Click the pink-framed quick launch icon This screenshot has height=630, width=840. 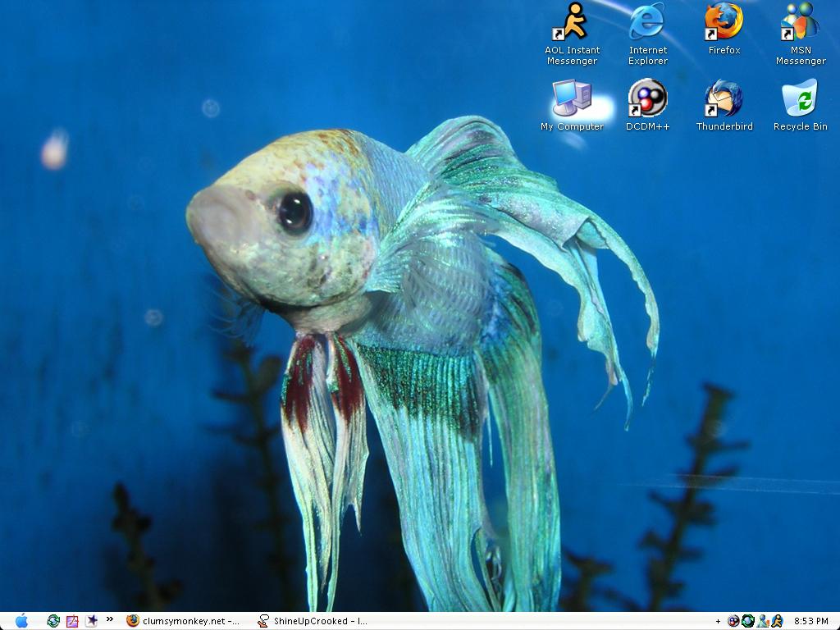[72, 621]
